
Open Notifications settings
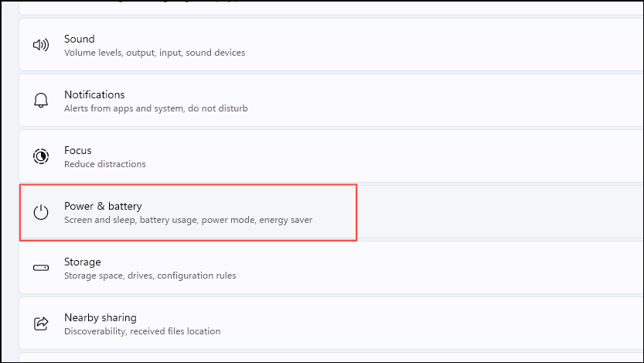coord(331,101)
